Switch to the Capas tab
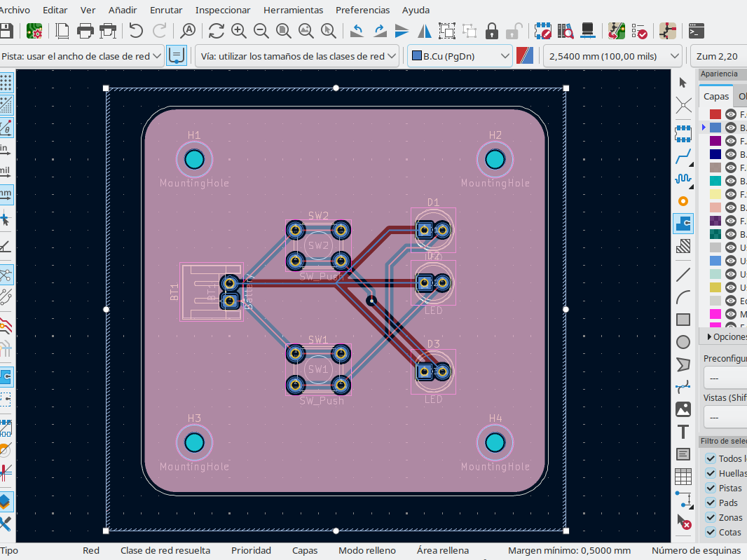Image resolution: width=747 pixels, height=560 pixels. (716, 97)
